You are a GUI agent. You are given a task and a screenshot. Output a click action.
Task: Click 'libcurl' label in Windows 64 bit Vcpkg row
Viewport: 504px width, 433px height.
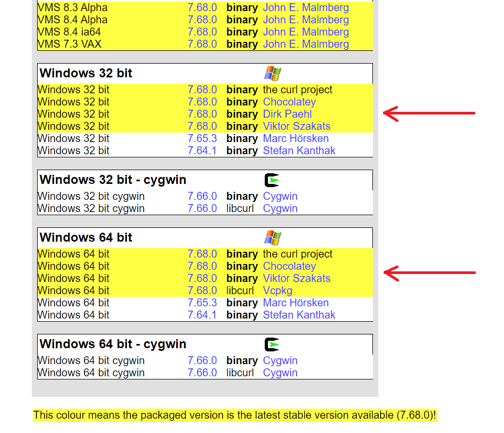(x=240, y=291)
